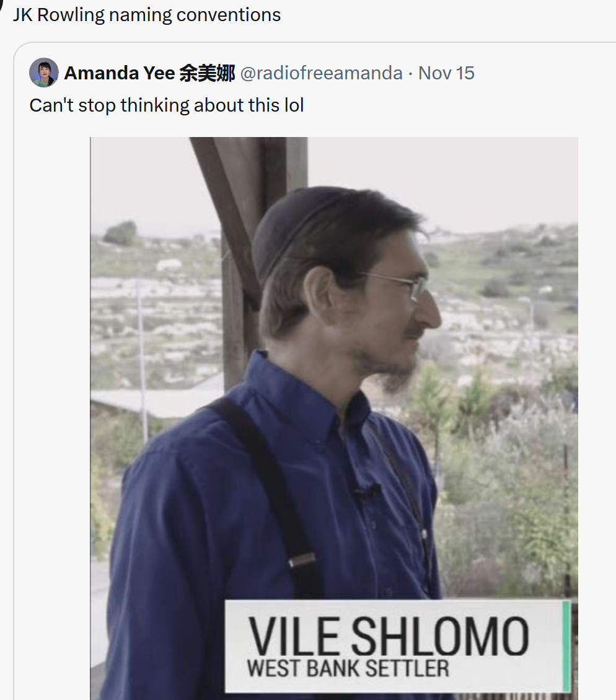Click Amanda Yee's profile avatar
This screenshot has width=616, height=700.
tap(44, 73)
